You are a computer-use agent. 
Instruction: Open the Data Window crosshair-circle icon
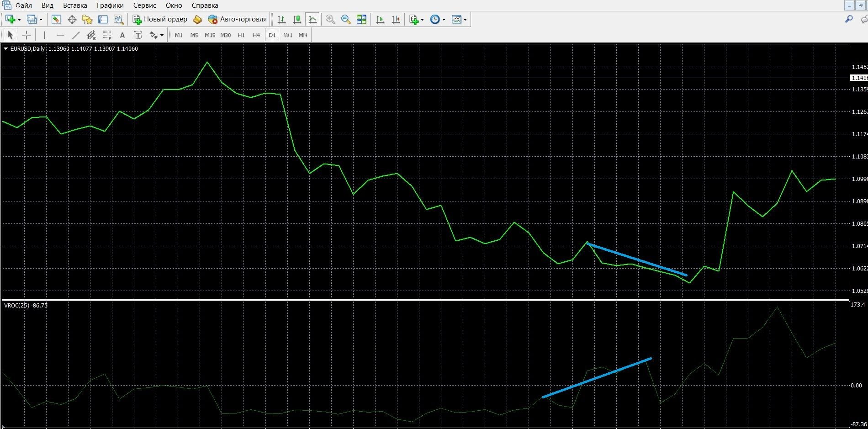[x=72, y=19]
